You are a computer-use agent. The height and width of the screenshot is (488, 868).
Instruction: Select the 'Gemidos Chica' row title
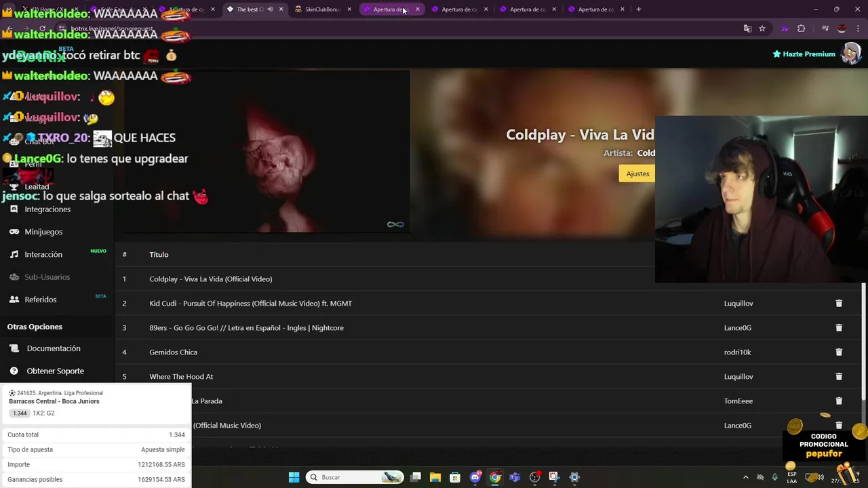174,352
